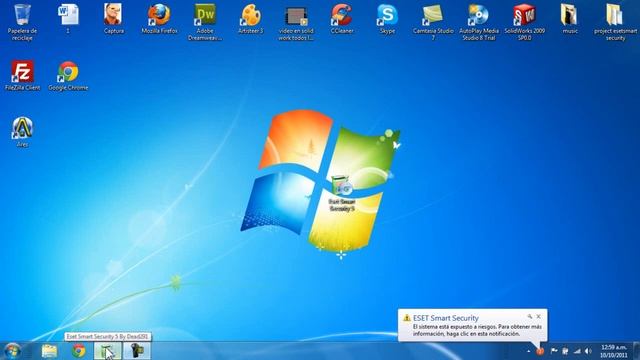The height and width of the screenshot is (360, 640).
Task: Show hidden tray icons arrow
Action: pos(529,351)
